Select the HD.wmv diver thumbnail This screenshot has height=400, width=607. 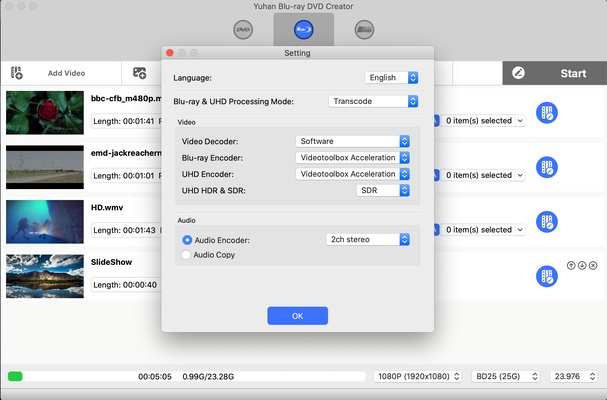pyautogui.click(x=45, y=222)
